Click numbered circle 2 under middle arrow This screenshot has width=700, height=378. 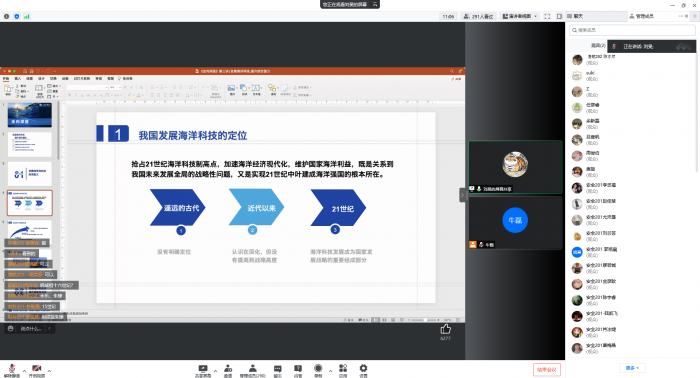click(x=252, y=230)
